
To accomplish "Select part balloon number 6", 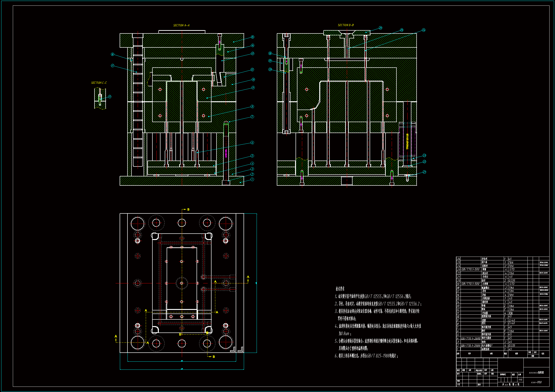I will 252,143.
